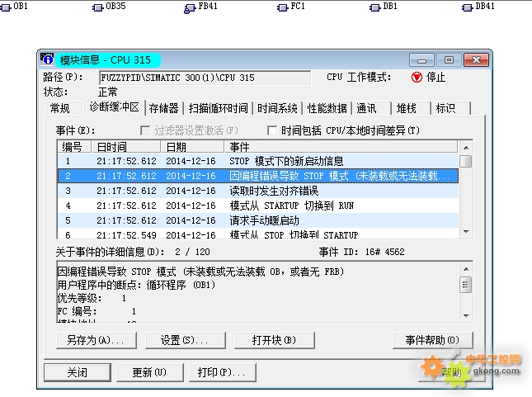Image resolution: width=532 pixels, height=397 pixels.
Task: Open the 堆栈 tab
Action: [411, 108]
